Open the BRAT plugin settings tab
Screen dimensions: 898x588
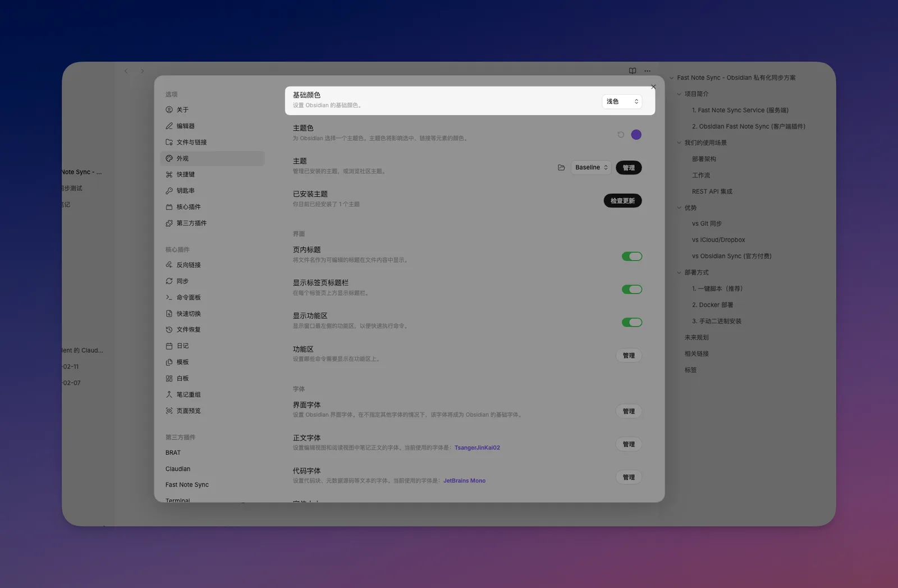[212, 453]
